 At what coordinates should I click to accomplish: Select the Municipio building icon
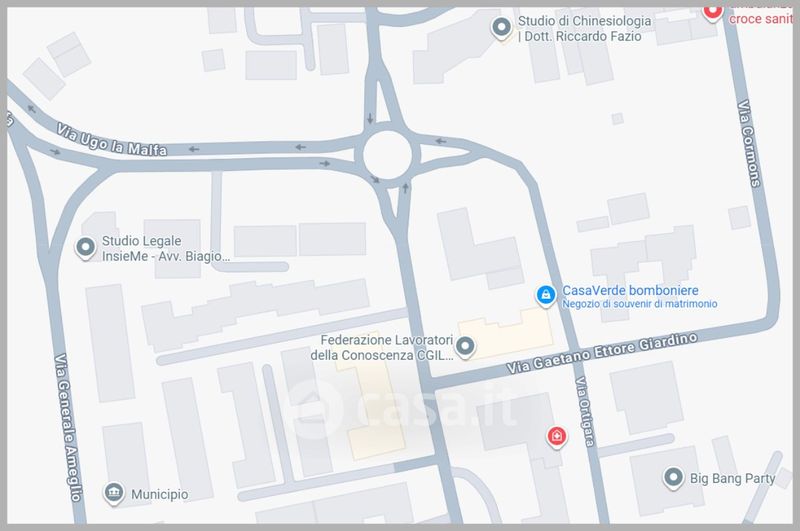114,493
